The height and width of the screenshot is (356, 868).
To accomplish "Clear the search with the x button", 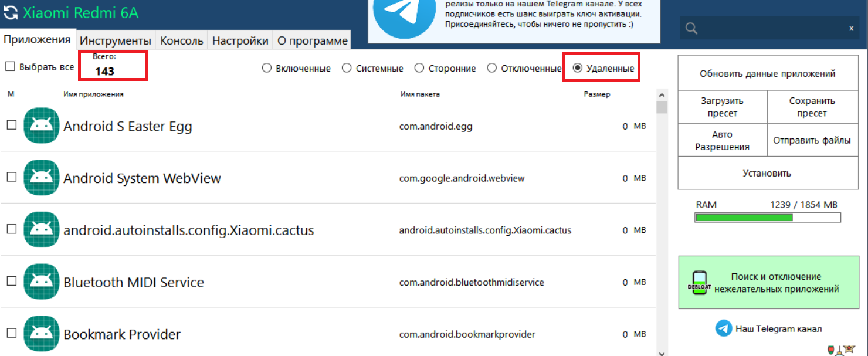I will tap(851, 28).
